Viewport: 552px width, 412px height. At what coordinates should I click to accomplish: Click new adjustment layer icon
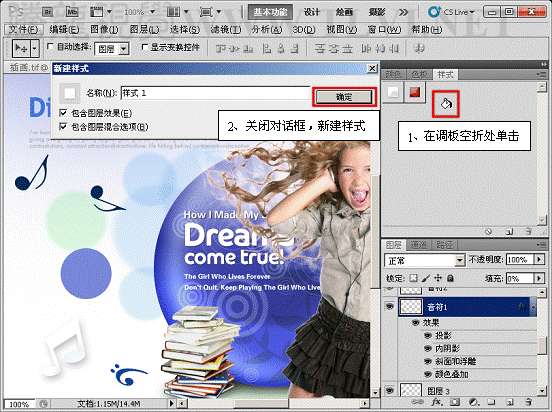click(473, 402)
